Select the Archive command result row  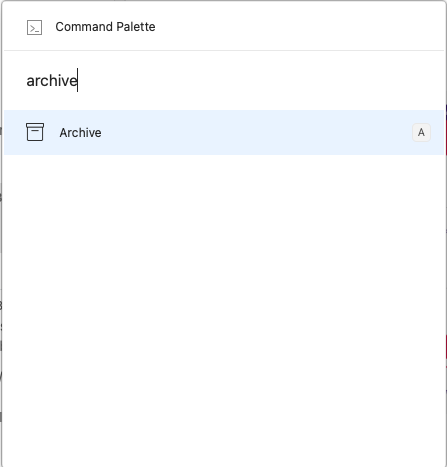point(224,132)
